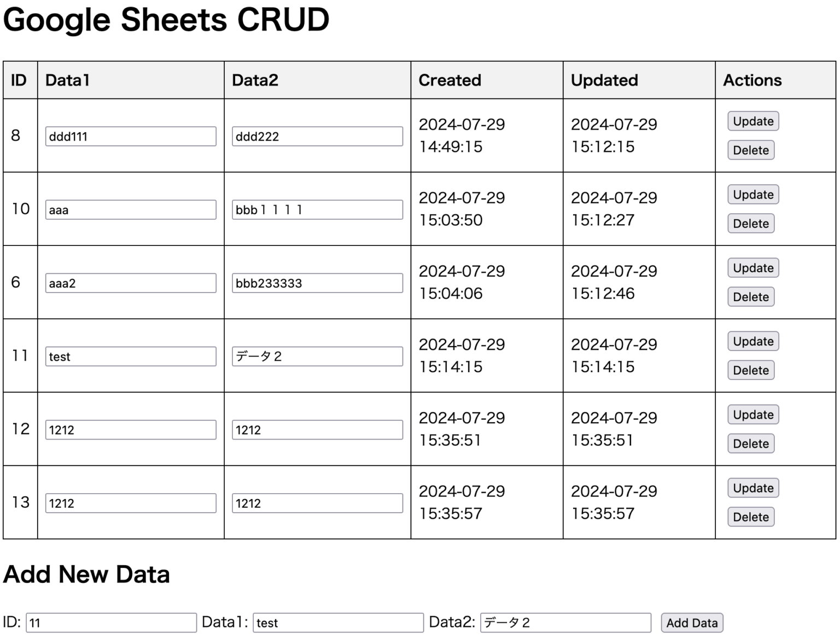Click the Update button for row ID 10
The image size is (840, 644).
pyautogui.click(x=752, y=194)
